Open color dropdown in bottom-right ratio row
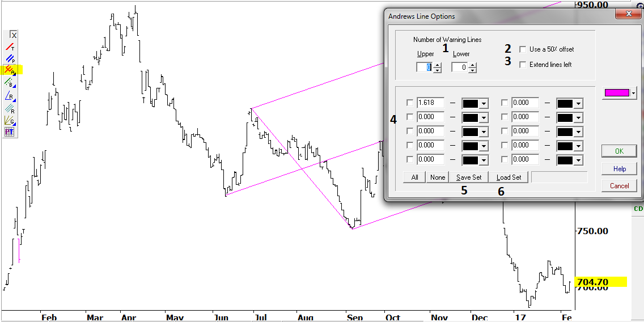Viewport: 644px width, 322px height. (578, 160)
